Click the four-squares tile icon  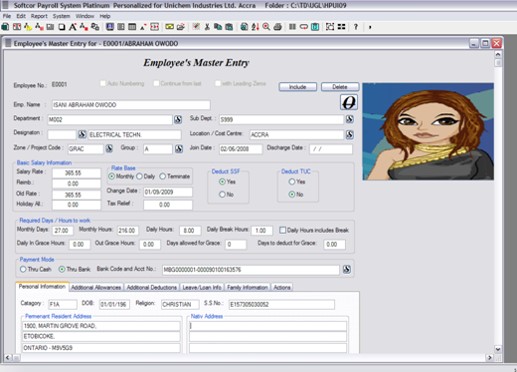tap(341, 27)
